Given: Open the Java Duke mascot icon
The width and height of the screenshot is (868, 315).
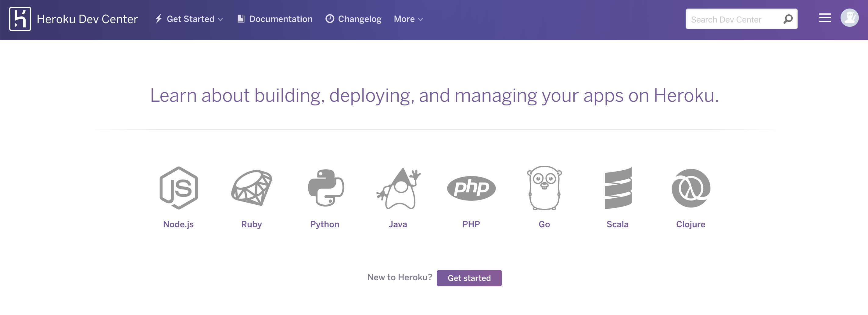Looking at the screenshot, I should click(398, 188).
